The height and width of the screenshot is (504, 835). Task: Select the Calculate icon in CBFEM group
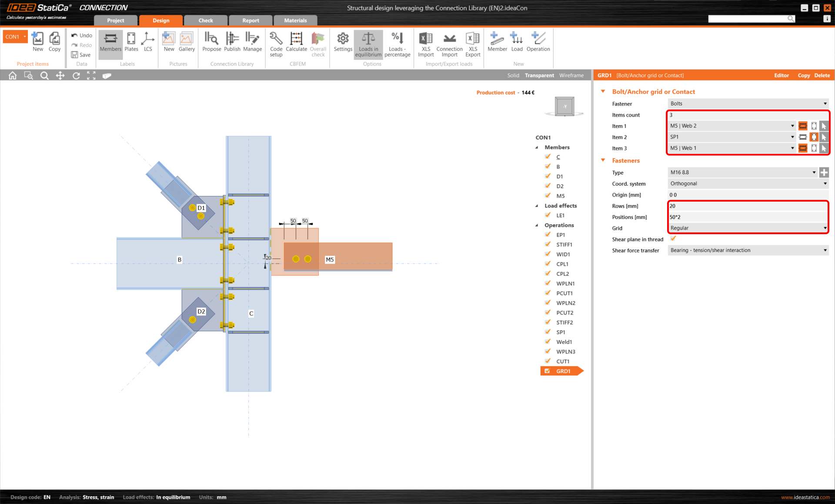point(296,43)
